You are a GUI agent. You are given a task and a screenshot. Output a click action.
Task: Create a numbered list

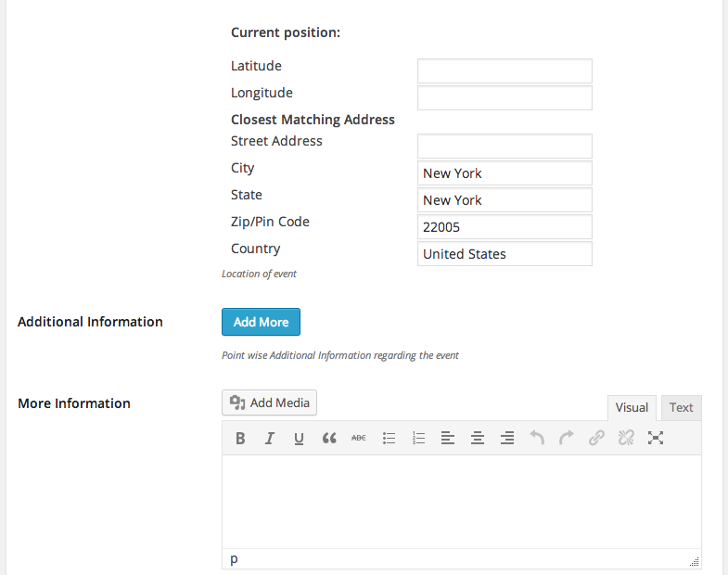(x=418, y=438)
